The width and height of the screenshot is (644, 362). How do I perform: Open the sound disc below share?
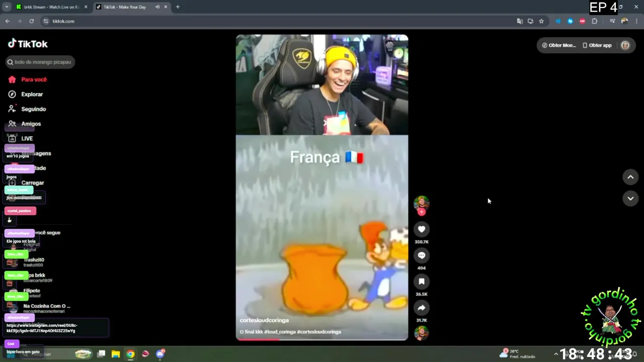coord(422,333)
